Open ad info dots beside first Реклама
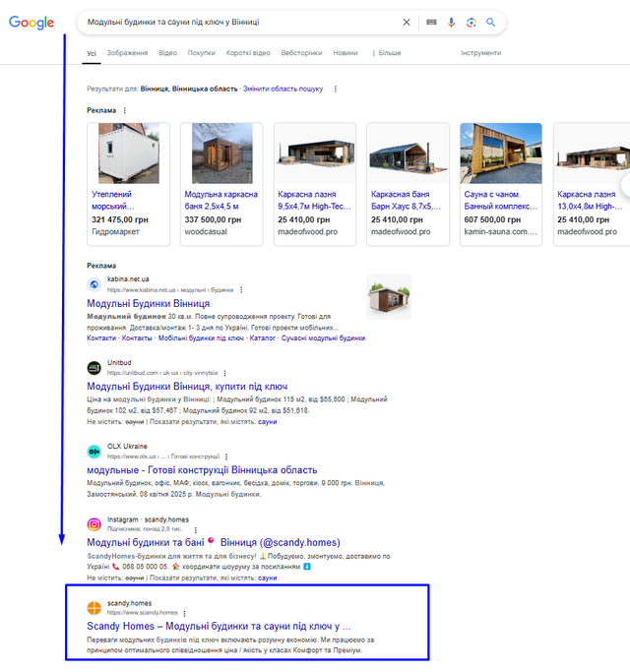Image resolution: width=630 pixels, height=672 pixels. pyautogui.click(x=125, y=110)
